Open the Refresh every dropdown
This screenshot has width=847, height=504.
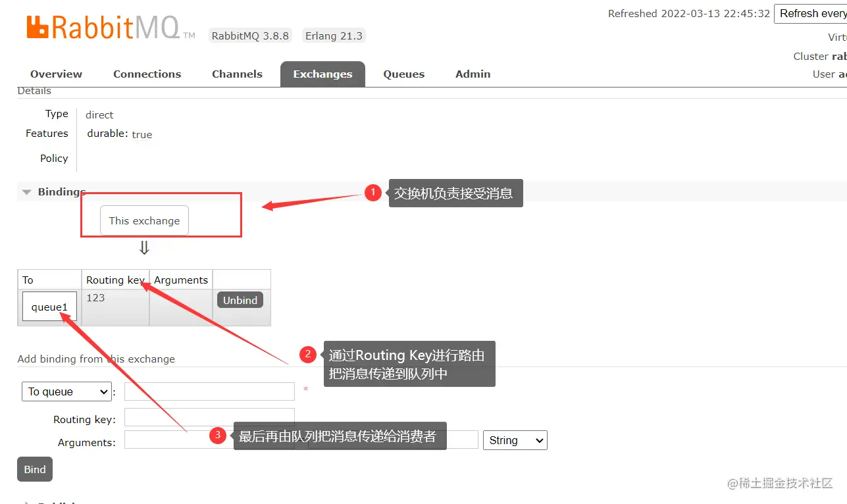tap(810, 13)
